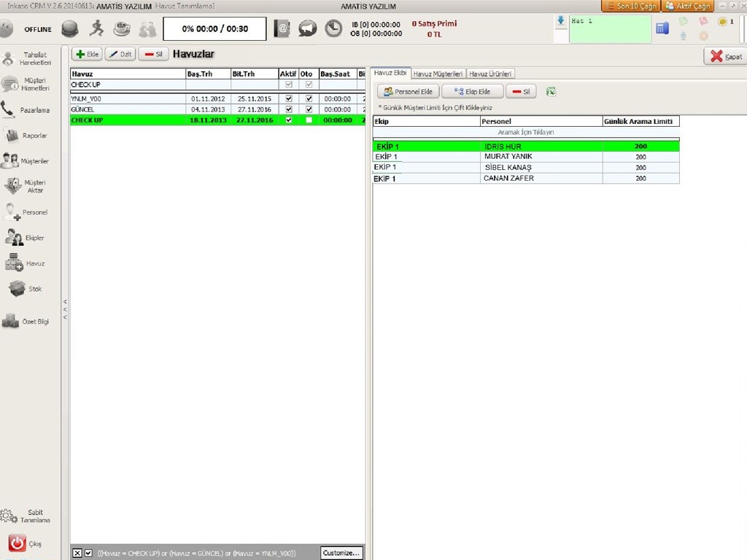Disable the active filter checkbox at bottom
Image resolution: width=747 pixels, height=560 pixels.
88,553
